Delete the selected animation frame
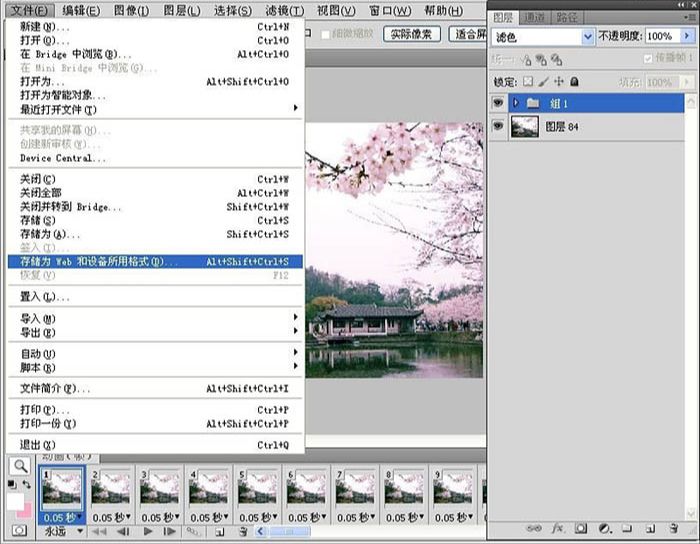This screenshot has width=700, height=544. point(243,532)
